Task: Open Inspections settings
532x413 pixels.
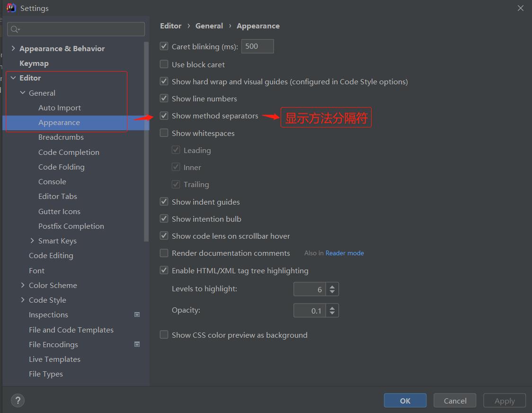Action: point(49,314)
